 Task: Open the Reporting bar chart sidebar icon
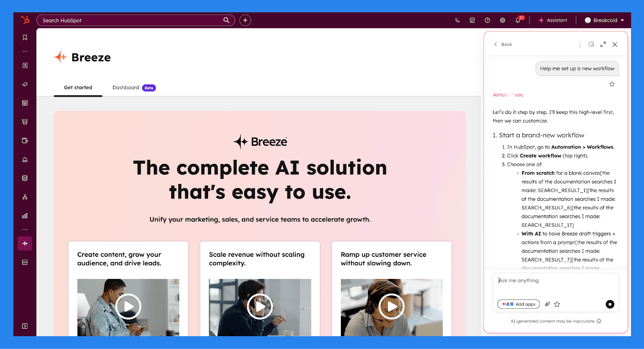pos(25,216)
